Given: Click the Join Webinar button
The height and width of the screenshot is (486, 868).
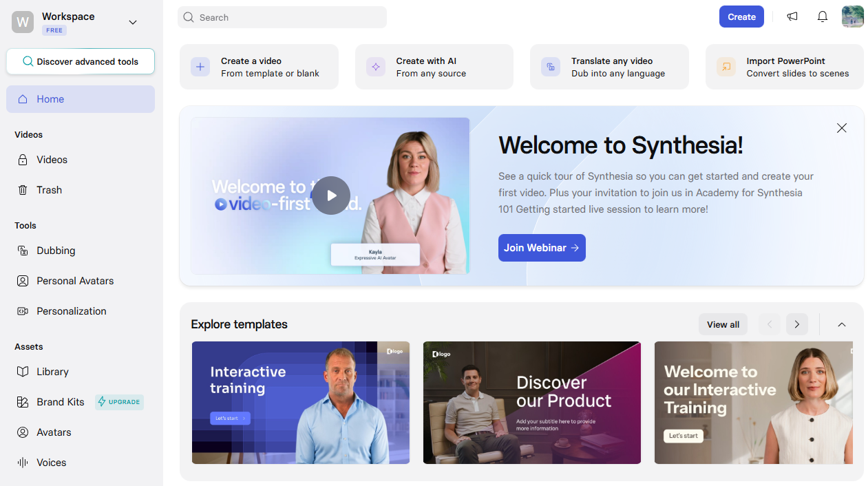Looking at the screenshot, I should [542, 248].
